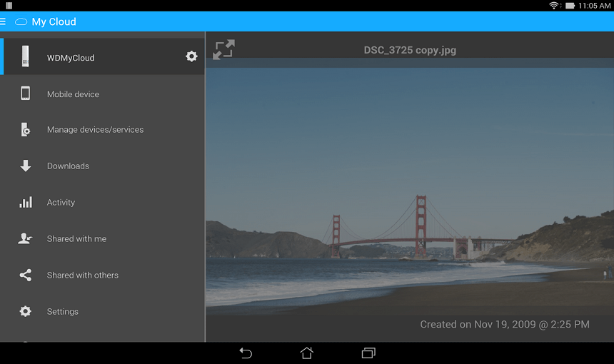Select WDMyCloud in the sidebar
Screen dimensions: 614x364
[x=71, y=58]
